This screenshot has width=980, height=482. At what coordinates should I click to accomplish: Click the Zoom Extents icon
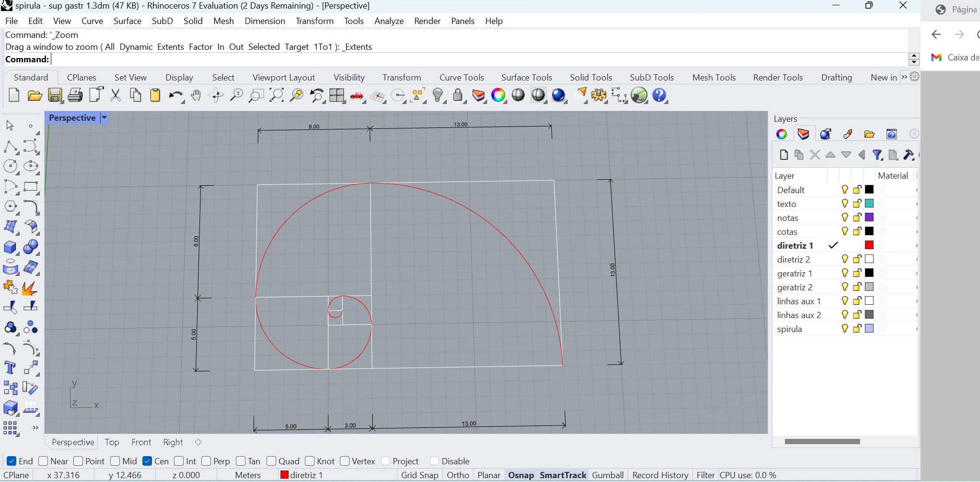[276, 95]
